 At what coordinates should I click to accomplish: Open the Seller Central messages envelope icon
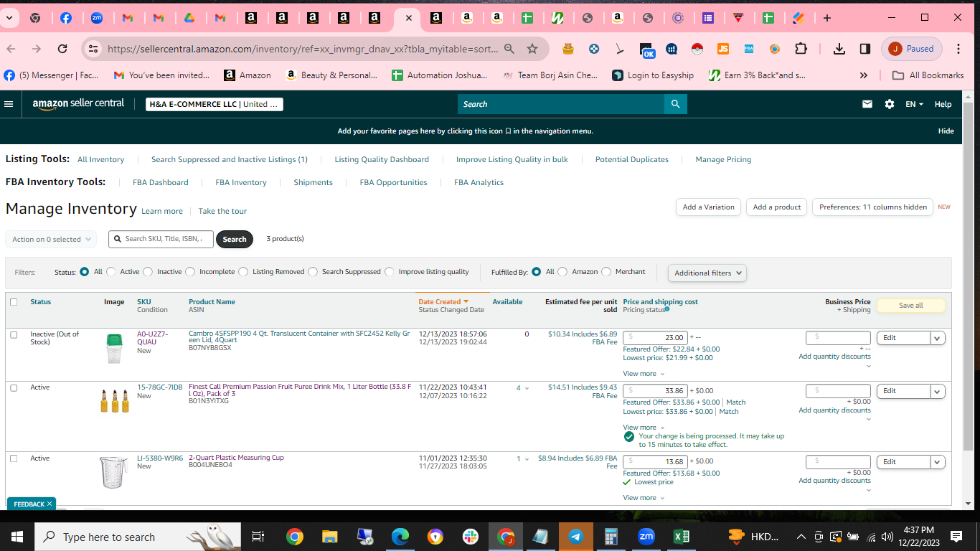tap(867, 104)
